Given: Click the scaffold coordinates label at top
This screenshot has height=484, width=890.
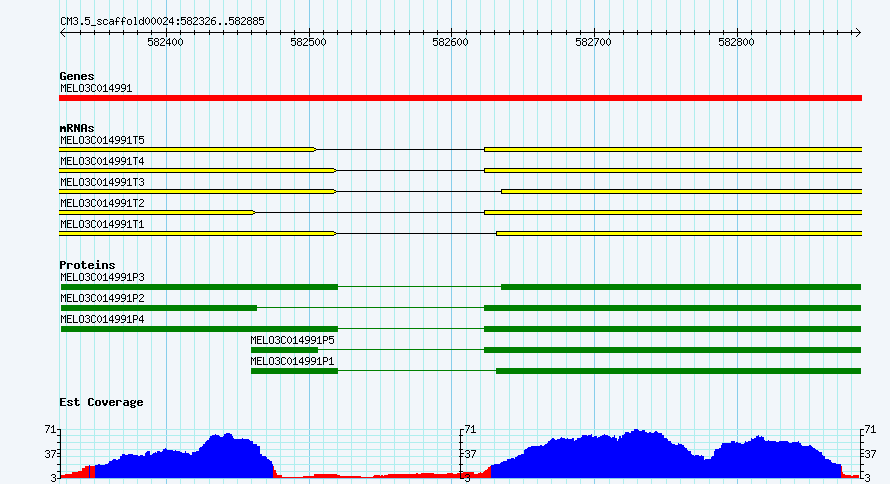Looking at the screenshot, I should click(x=162, y=22).
